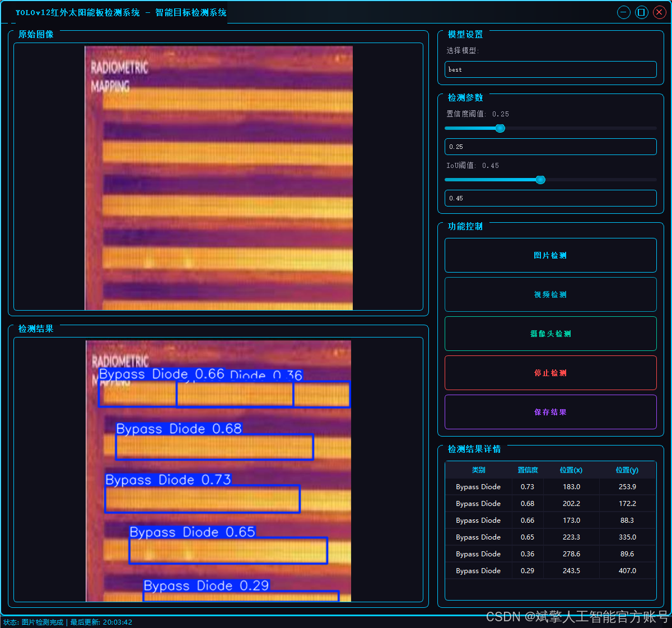The width and height of the screenshot is (672, 628).
Task: Focus the confidence threshold field showing 0.25
Action: coord(550,147)
